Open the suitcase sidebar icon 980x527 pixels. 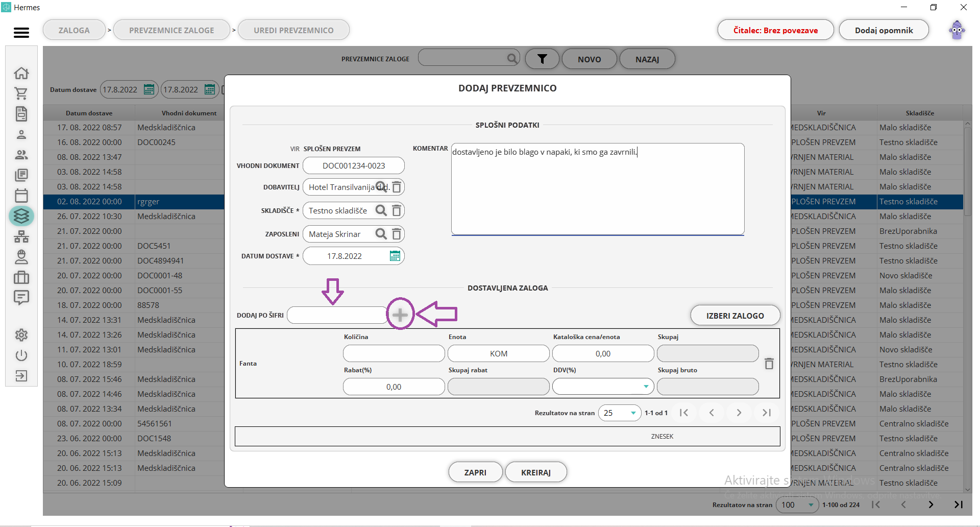click(21, 277)
